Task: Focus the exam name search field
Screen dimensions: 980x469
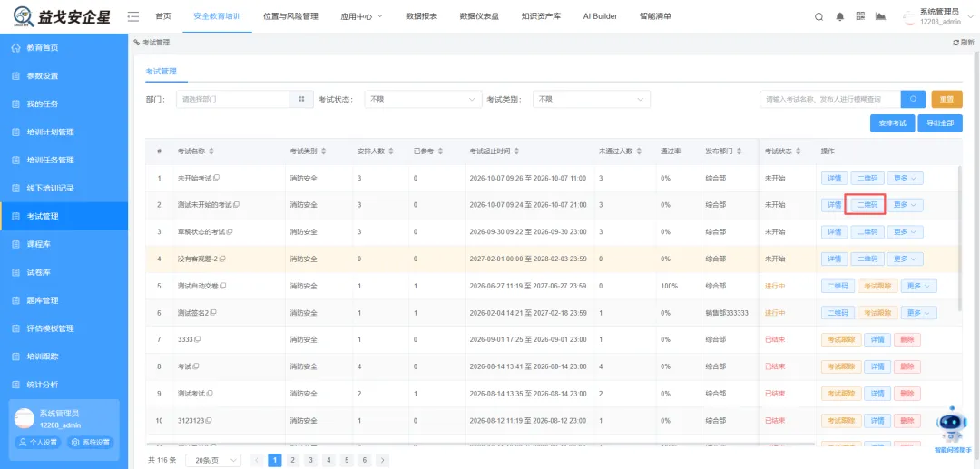Action: coord(830,99)
